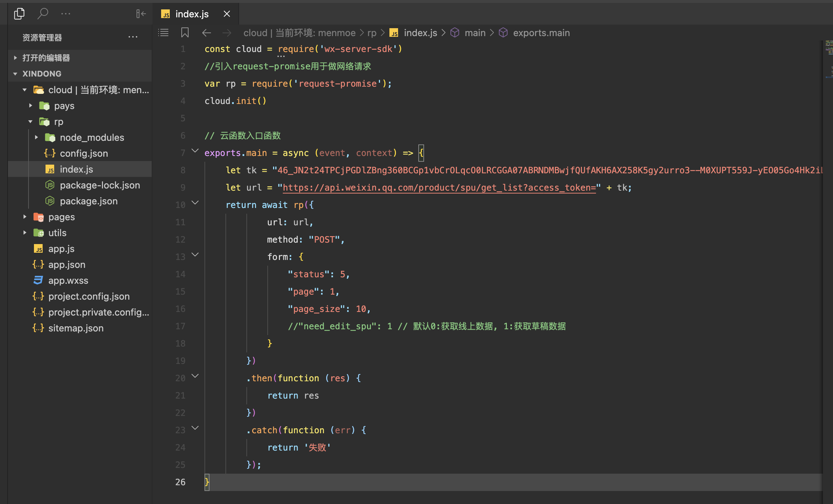
Task: Open the outline list icon in editor toolbar
Action: pos(163,33)
